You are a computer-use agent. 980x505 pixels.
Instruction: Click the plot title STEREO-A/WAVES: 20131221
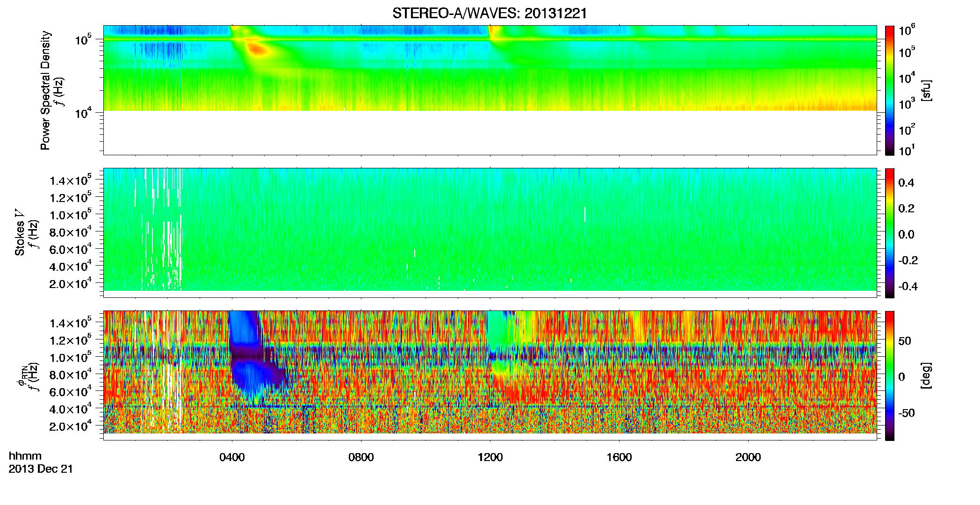coord(490,14)
